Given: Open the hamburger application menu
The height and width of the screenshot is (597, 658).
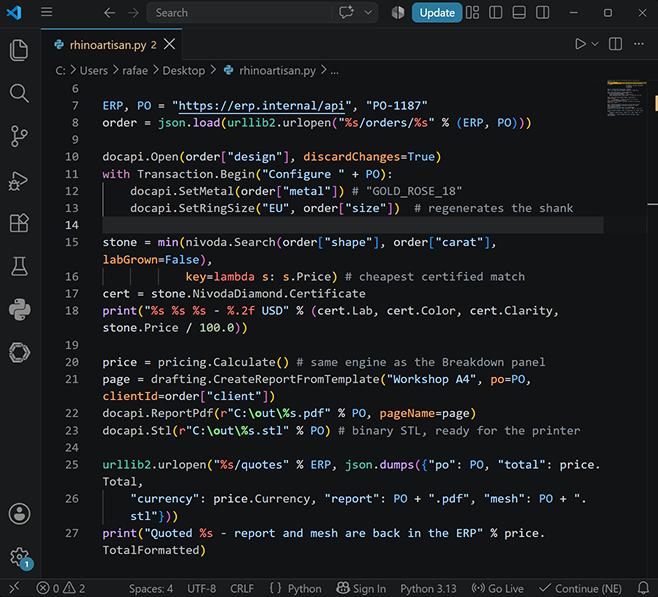Looking at the screenshot, I should tap(47, 12).
